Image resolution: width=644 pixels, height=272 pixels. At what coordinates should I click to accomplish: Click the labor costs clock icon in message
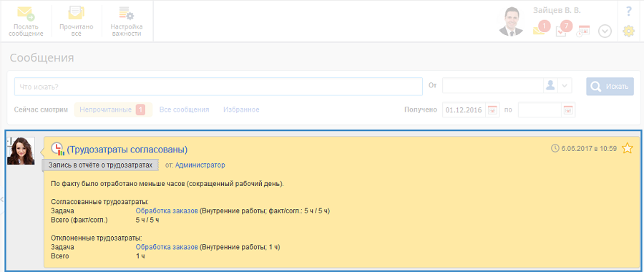pyautogui.click(x=57, y=149)
